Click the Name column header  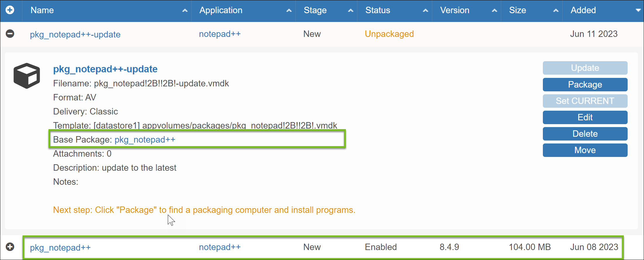[42, 10]
